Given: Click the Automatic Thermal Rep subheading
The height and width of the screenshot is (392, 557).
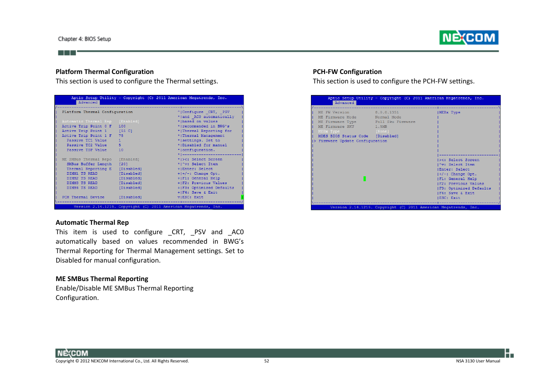Looking at the screenshot, I should (92, 222).
